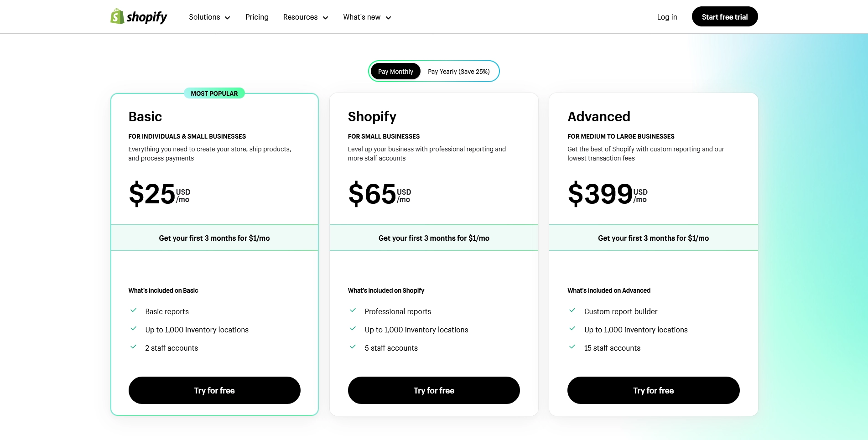Viewport: 868px width, 440px height.
Task: Click checkmark beside Custom report builder
Action: tap(572, 311)
